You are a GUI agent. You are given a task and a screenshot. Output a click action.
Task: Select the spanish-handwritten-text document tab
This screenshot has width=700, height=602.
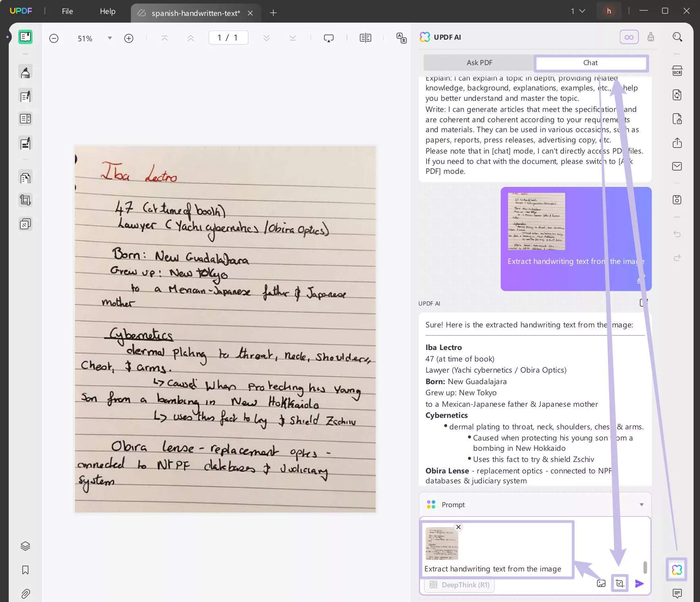pos(196,13)
